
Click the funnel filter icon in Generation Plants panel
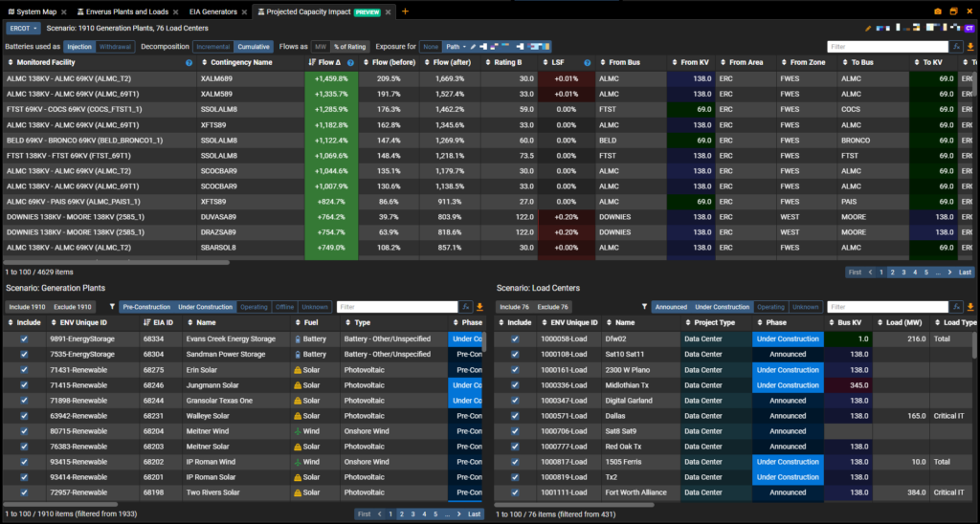pyautogui.click(x=112, y=307)
